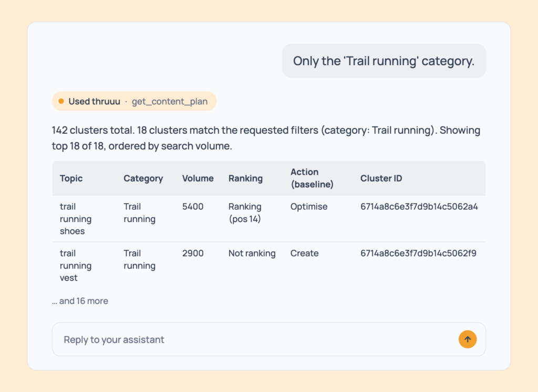Image resolution: width=538 pixels, height=392 pixels.
Task: Select the 'trail running vest' topic cell
Action: coord(76,265)
